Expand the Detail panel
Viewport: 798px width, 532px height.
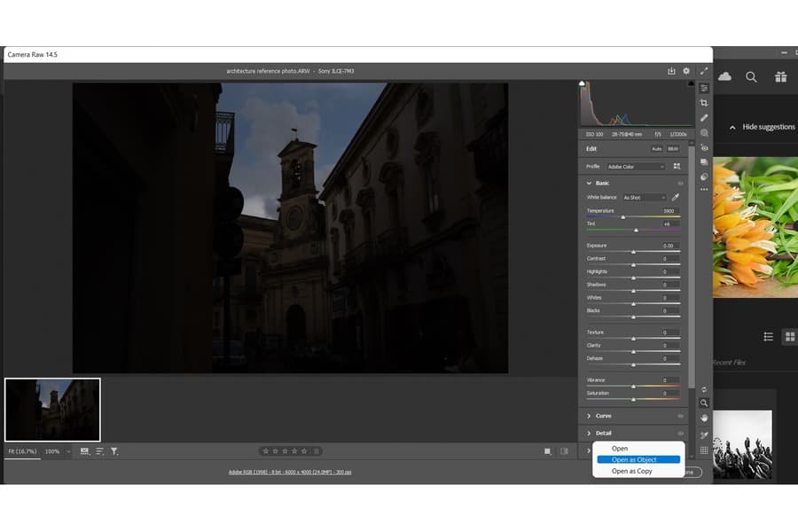[x=589, y=434]
